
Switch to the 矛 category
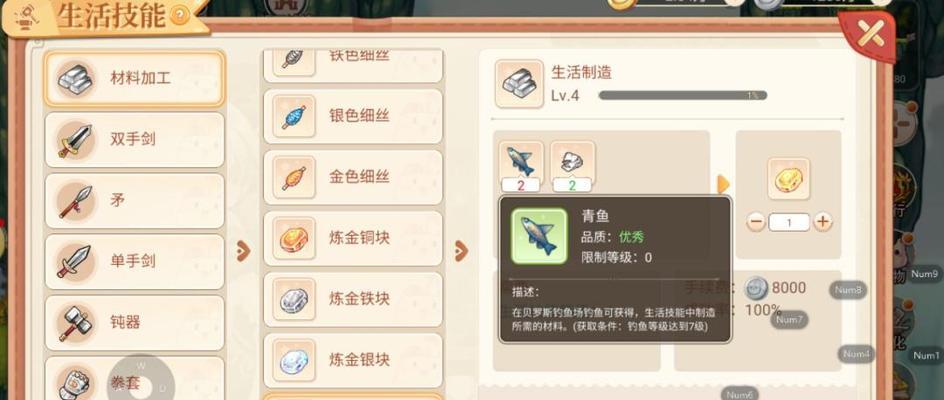(x=135, y=201)
